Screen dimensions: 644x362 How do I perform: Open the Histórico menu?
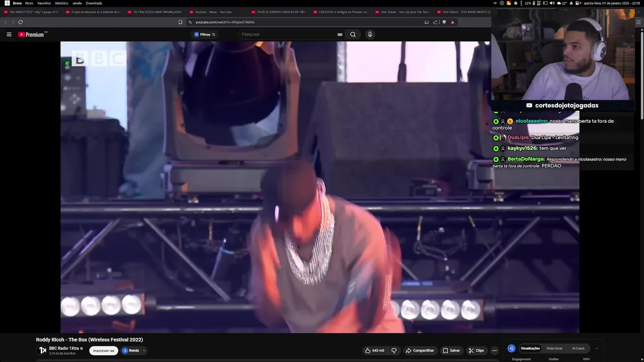point(62,3)
